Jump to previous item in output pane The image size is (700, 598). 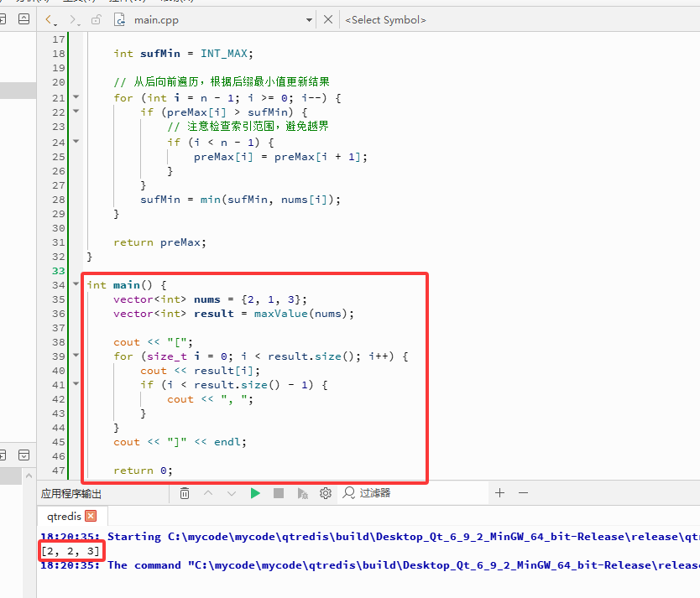tap(208, 493)
